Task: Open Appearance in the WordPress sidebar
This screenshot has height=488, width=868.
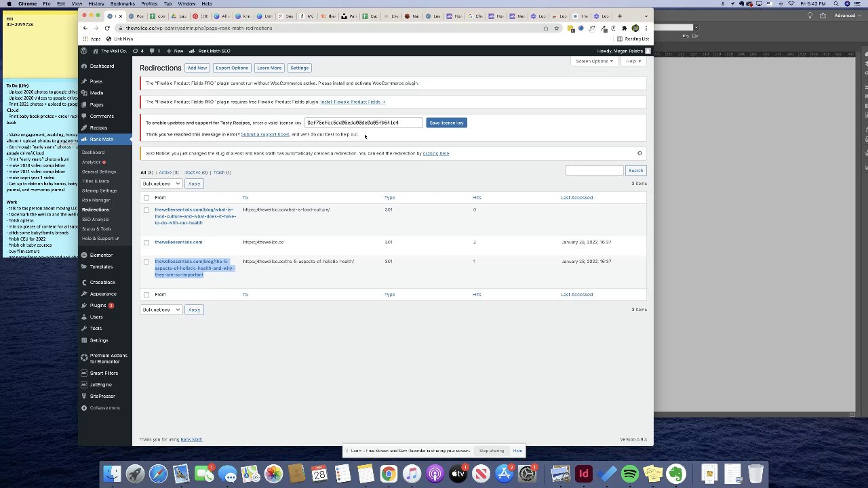Action: (103, 293)
